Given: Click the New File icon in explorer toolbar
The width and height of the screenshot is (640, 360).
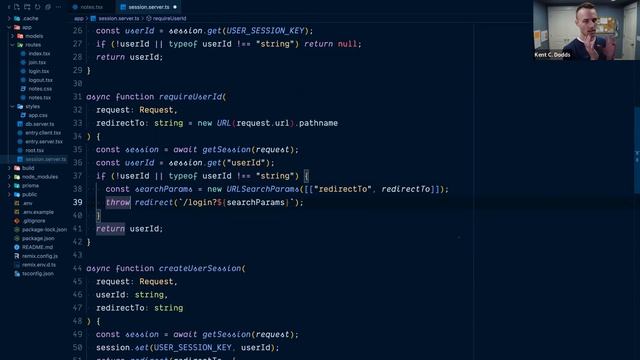Looking at the screenshot, I should [17, 7].
